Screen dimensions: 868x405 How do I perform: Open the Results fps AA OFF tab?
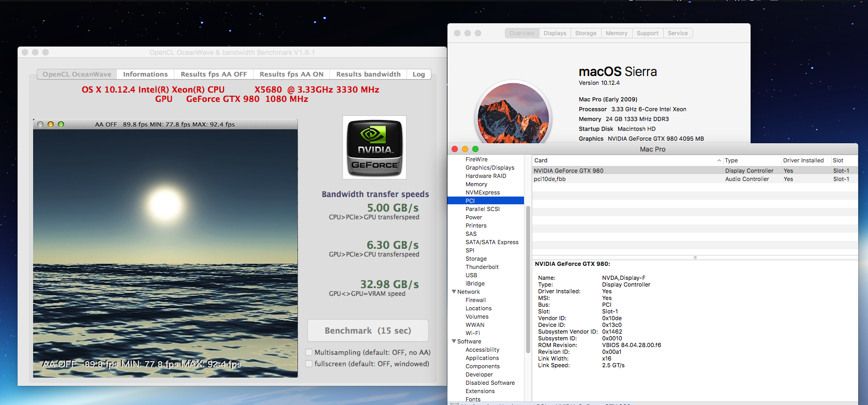(214, 74)
